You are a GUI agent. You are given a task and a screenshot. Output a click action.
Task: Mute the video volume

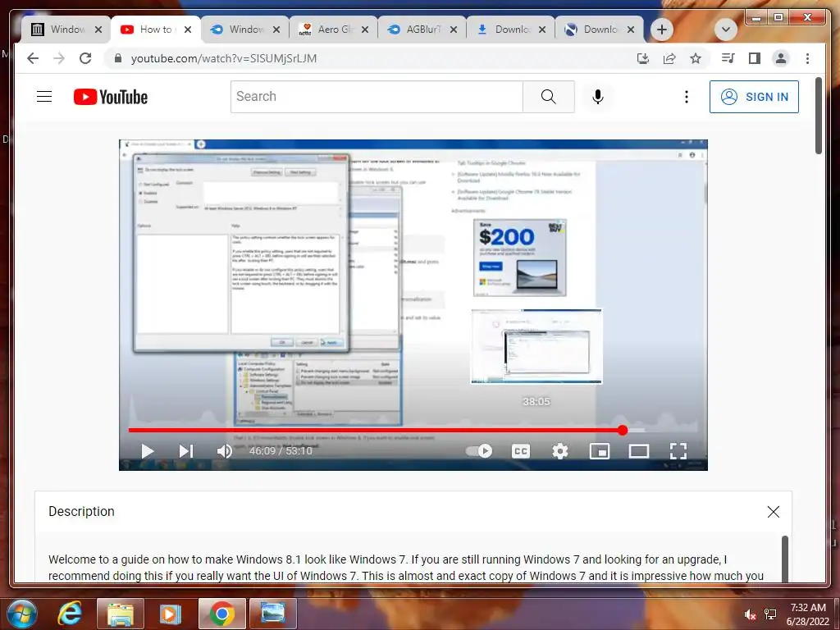coord(225,451)
